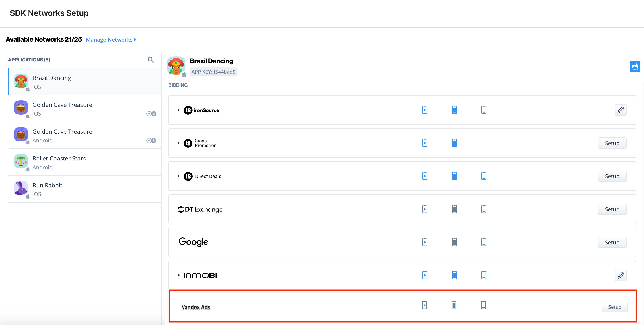This screenshot has width=644, height=325.
Task: Expand the InMobi network row
Action: 178,275
